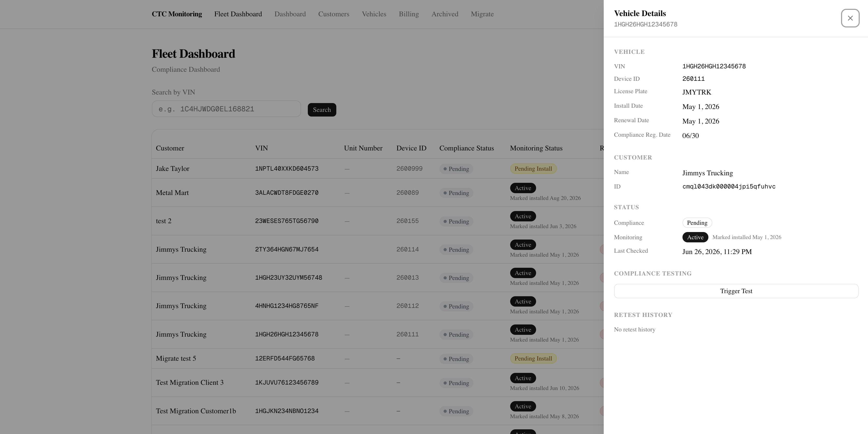Open the Dashboard nav item
Image resolution: width=868 pixels, height=434 pixels.
coord(290,14)
